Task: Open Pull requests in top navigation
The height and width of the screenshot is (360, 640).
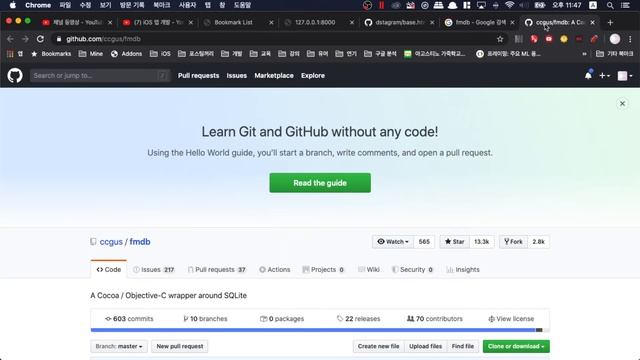Action: coord(198,76)
